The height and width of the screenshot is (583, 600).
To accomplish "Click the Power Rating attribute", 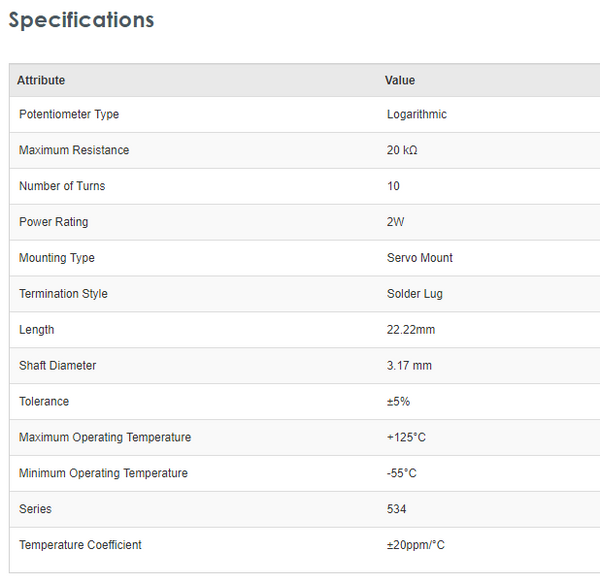I will [x=53, y=222].
